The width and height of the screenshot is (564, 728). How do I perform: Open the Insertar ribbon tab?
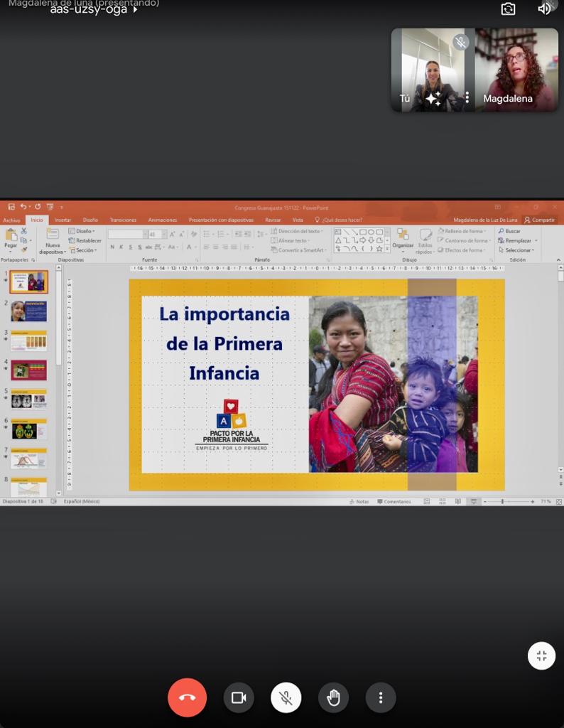pyautogui.click(x=63, y=220)
